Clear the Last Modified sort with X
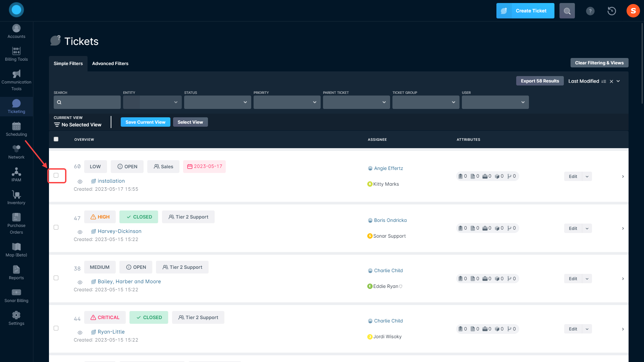 (611, 81)
